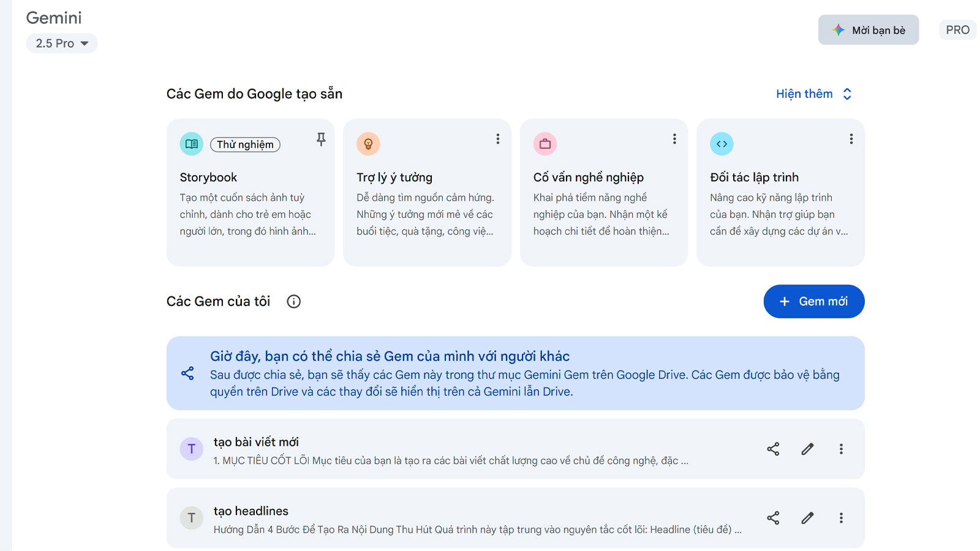Viewport: 980px width, 551px height.
Task: Click the Mời bạn bè button
Action: point(868,30)
